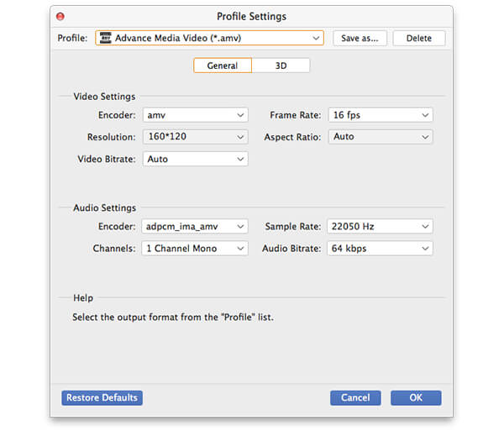Click the Sample Rate label
The image size is (504, 431).
293,227
